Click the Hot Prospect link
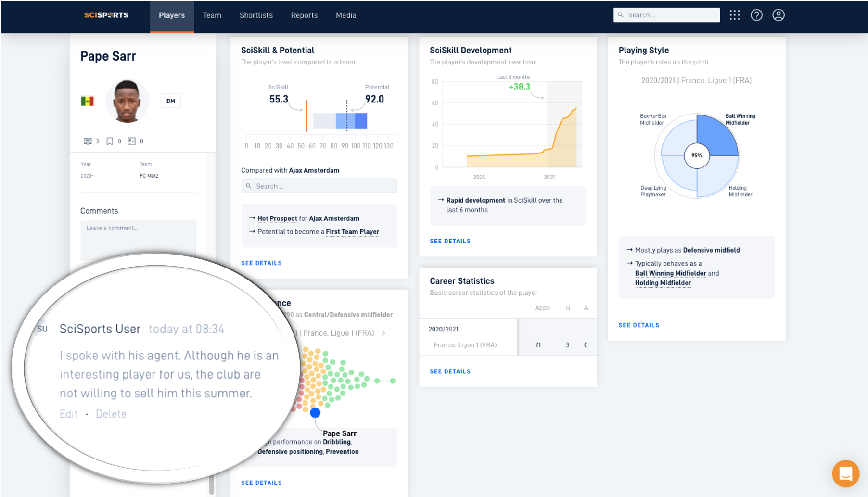The image size is (868, 497). [277, 218]
